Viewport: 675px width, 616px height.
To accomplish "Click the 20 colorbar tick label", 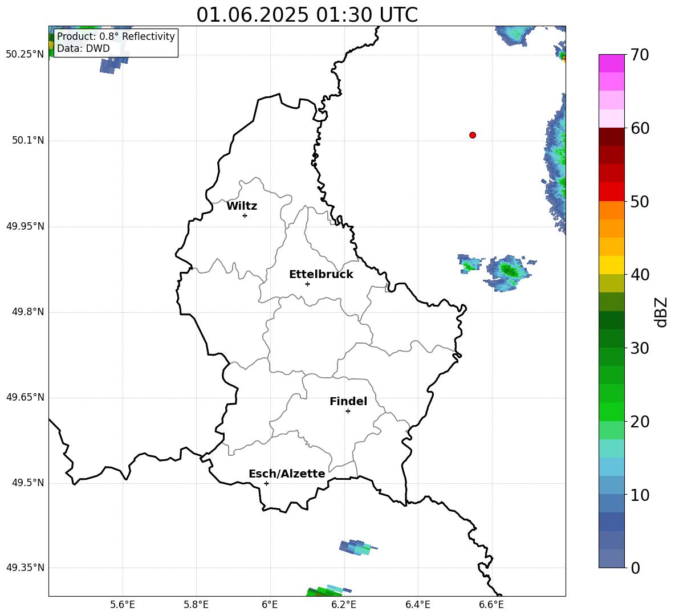I will [640, 422].
